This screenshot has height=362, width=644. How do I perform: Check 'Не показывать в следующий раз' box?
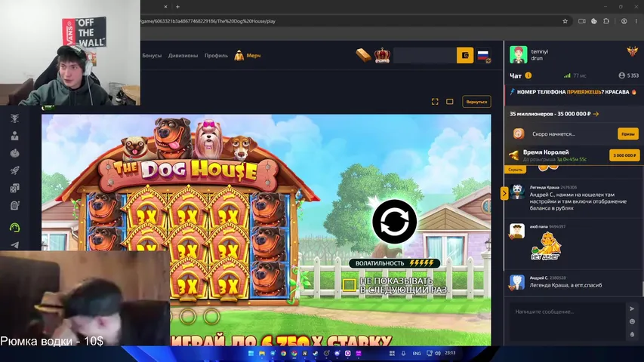(x=349, y=284)
